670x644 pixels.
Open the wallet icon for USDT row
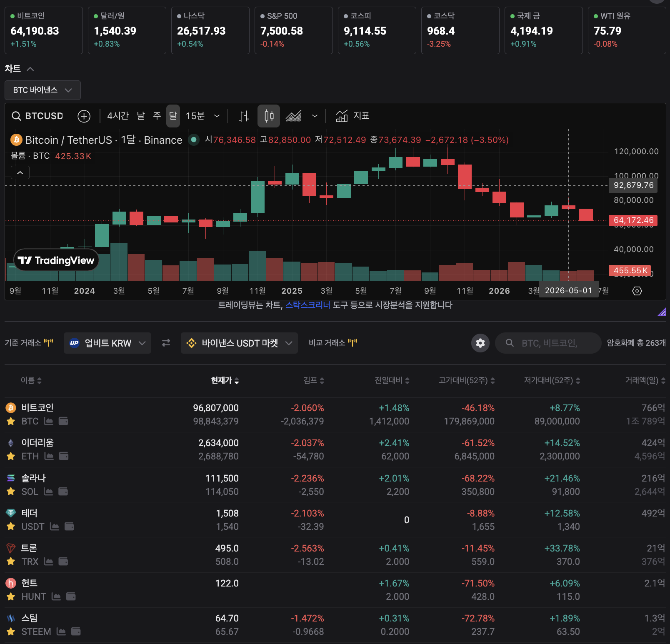69,527
